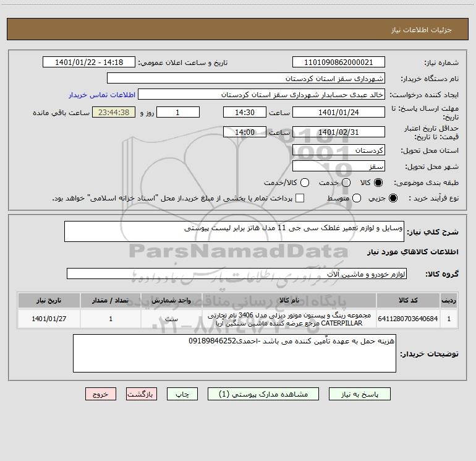
Task: Click the توضیحات خریدار label
Action: tap(429, 354)
